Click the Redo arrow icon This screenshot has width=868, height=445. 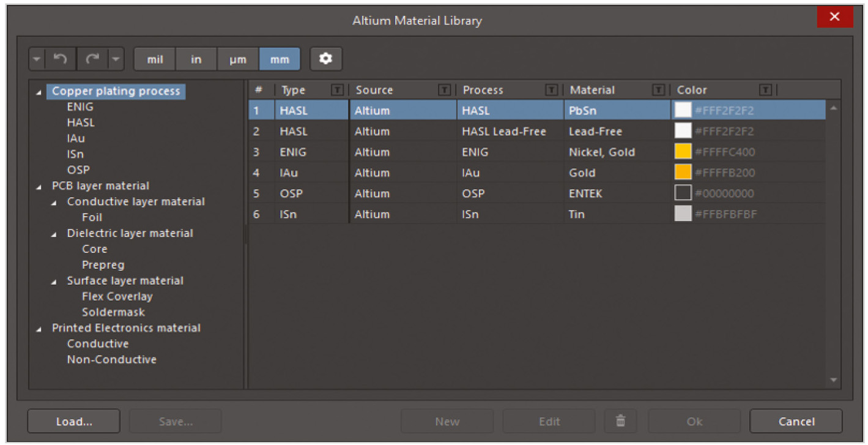coord(92,59)
